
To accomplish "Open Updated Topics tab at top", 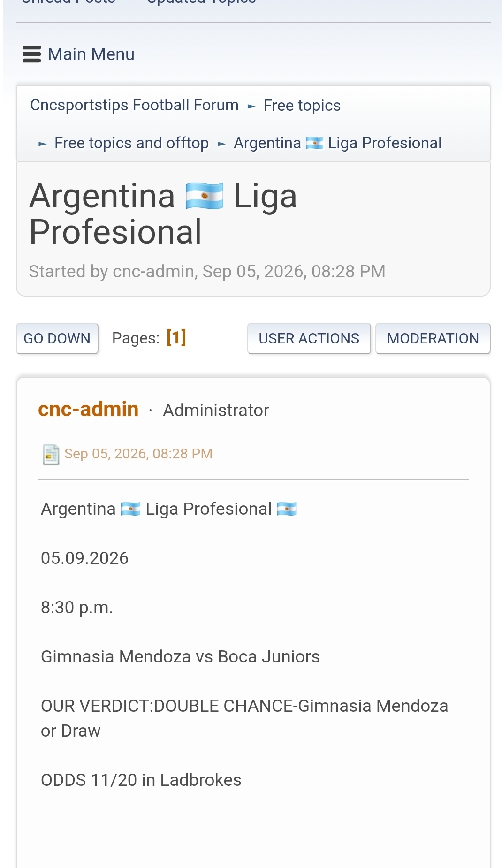I will click(x=201, y=2).
